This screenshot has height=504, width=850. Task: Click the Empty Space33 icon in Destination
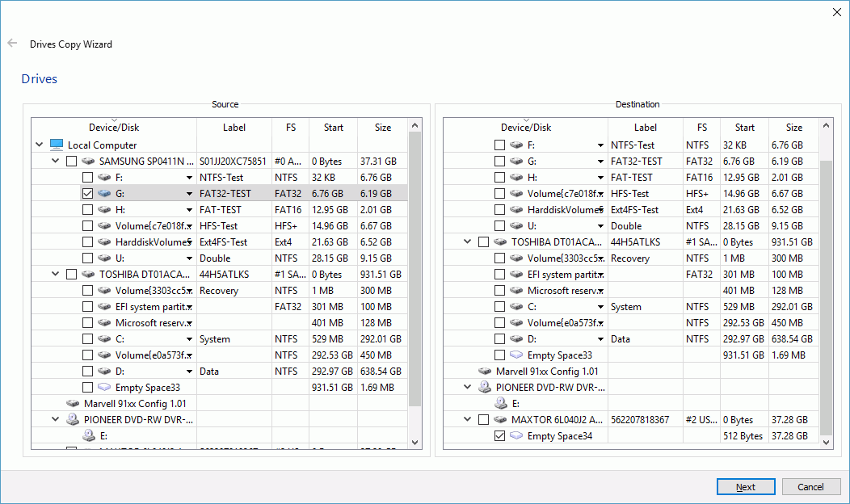(x=516, y=355)
